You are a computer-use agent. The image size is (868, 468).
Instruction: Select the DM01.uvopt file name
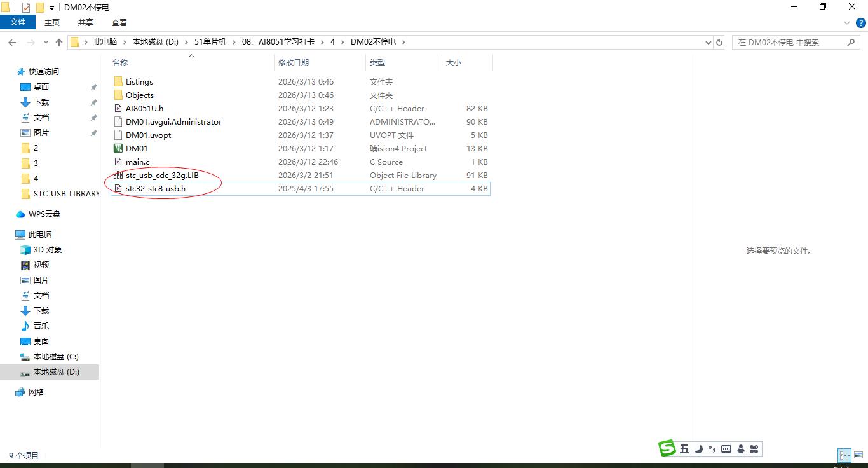(148, 135)
